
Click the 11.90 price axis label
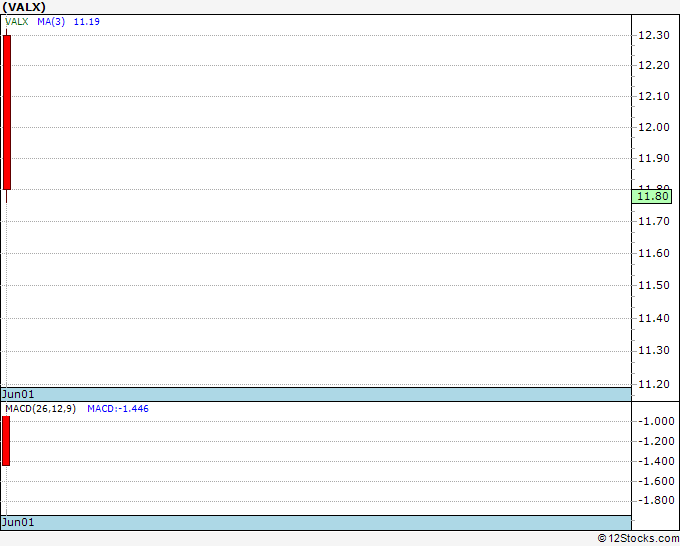[x=654, y=158]
